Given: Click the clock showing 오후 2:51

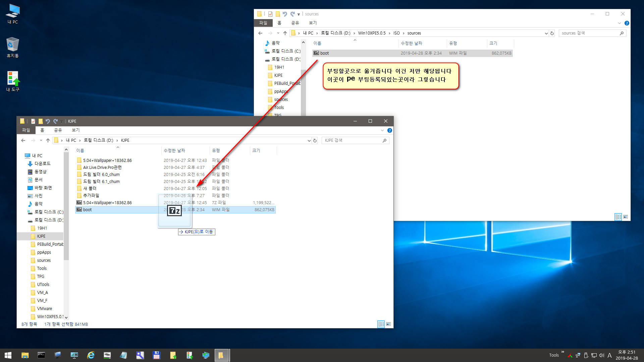Looking at the screenshot, I should point(627,352).
